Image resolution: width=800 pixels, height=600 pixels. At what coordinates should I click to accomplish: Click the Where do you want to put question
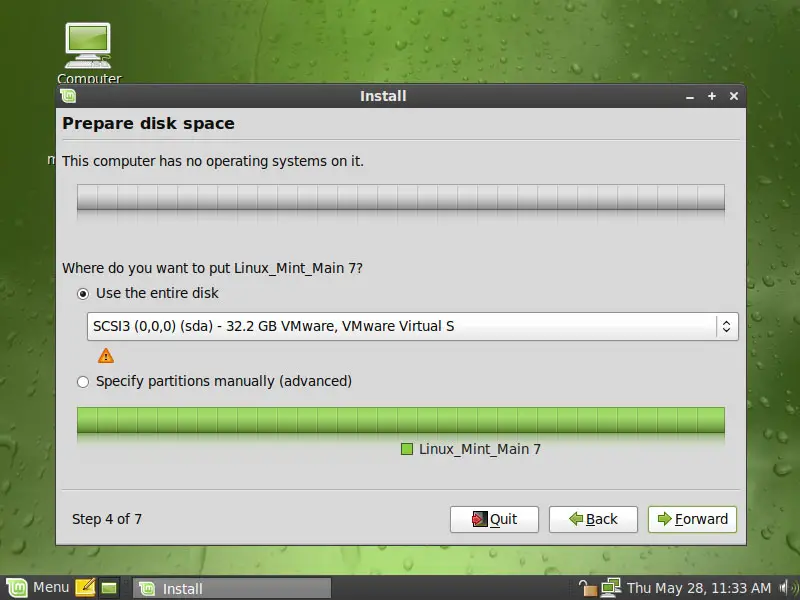212,268
